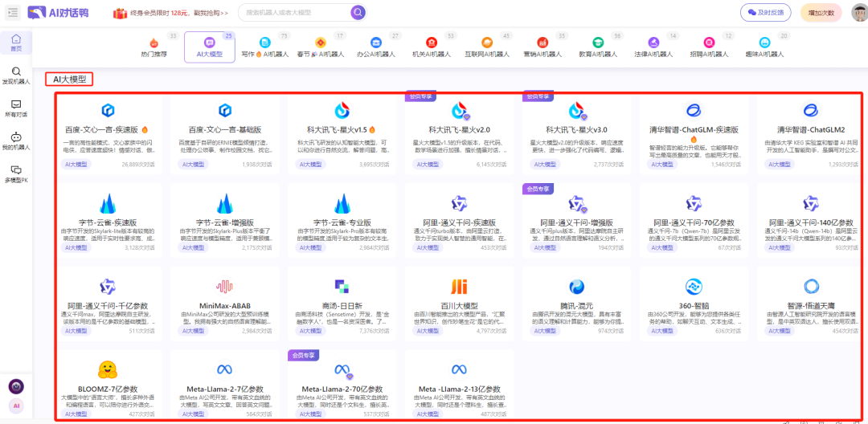Screen dimensions: 868x424
Task: Click the 26,889次对话 count text
Action: pos(138,164)
